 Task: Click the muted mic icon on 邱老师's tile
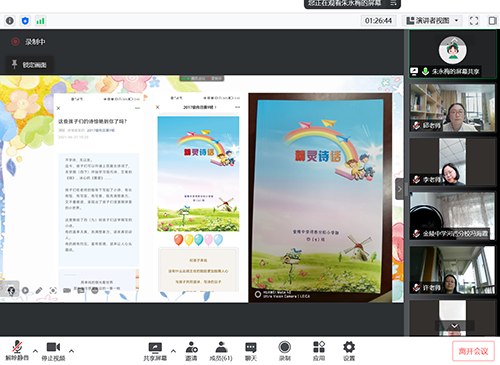pyautogui.click(x=416, y=126)
